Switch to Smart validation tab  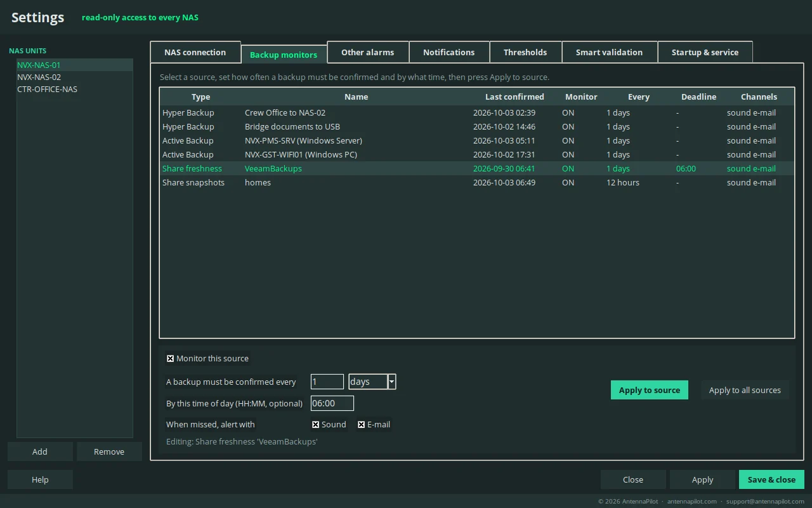pyautogui.click(x=609, y=52)
